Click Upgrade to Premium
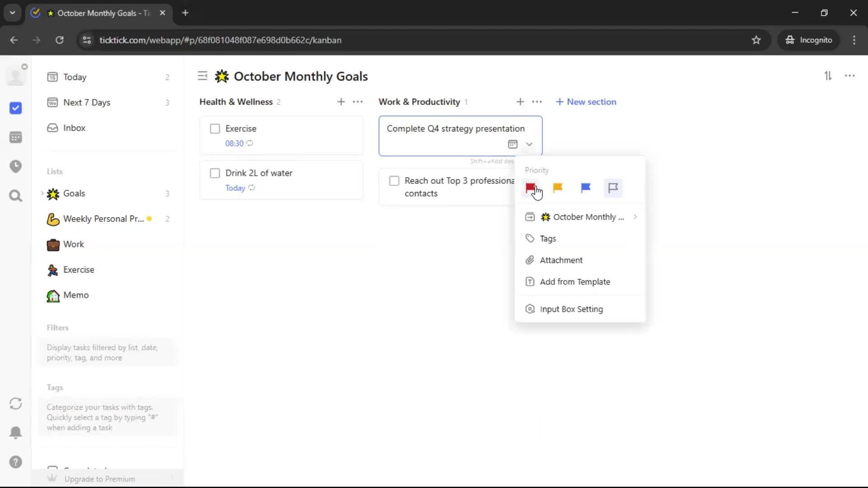The image size is (868, 488). [99, 479]
